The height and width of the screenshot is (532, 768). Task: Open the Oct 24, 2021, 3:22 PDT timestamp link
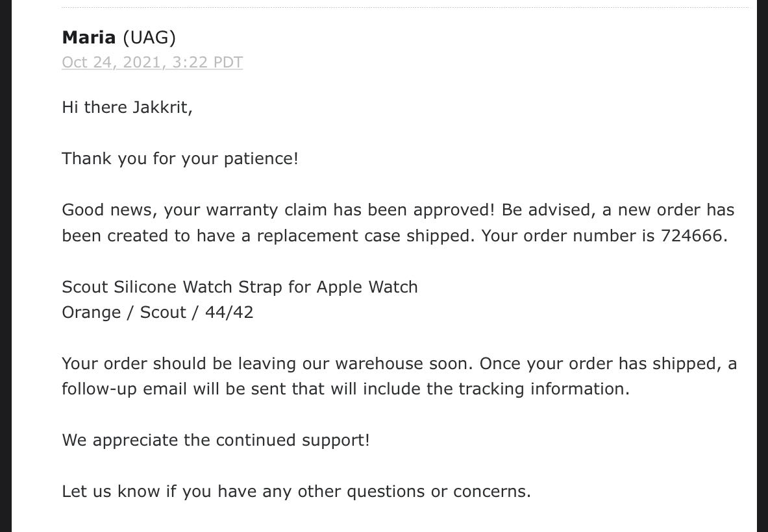(x=153, y=62)
